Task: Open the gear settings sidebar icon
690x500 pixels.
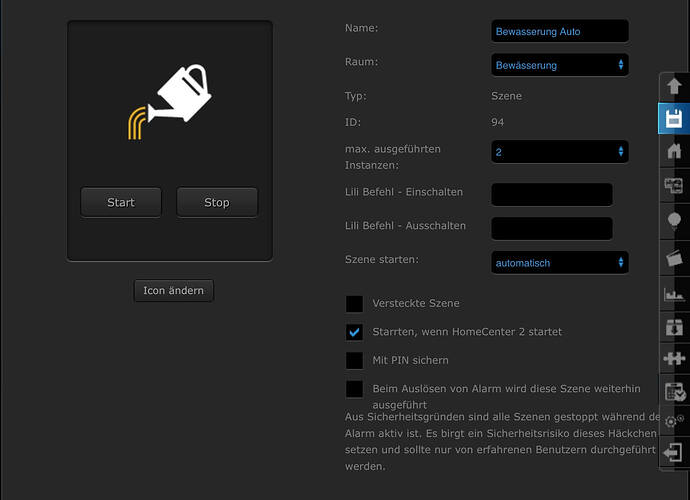Action: [674, 422]
